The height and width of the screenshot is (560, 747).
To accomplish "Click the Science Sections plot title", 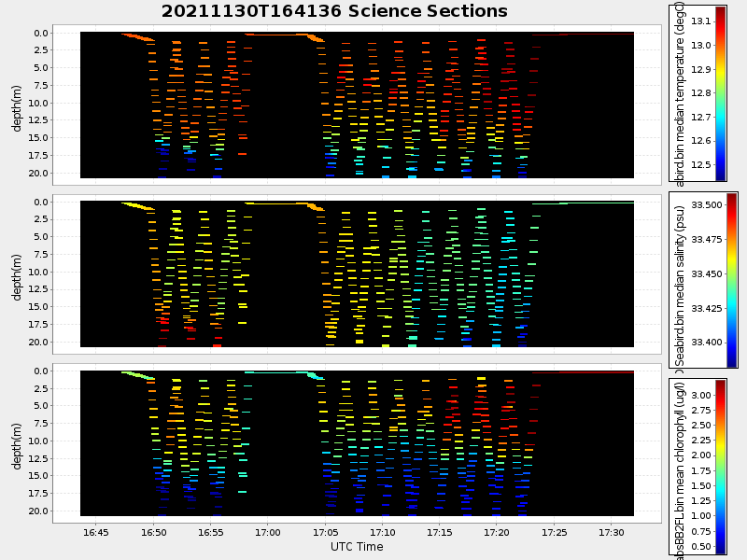I will click(x=334, y=12).
